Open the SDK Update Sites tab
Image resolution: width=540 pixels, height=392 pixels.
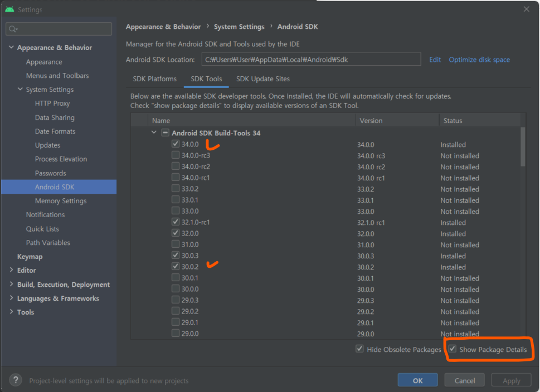tap(263, 79)
